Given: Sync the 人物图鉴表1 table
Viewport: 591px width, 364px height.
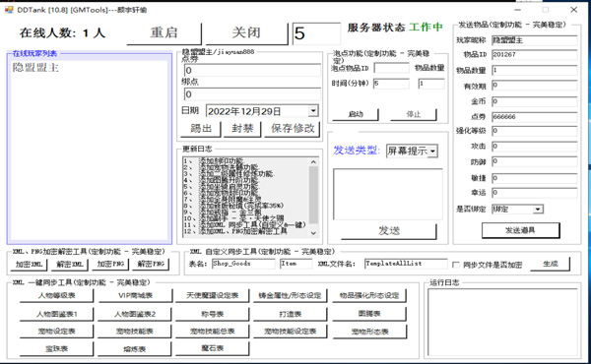Looking at the screenshot, I should 56,314.
